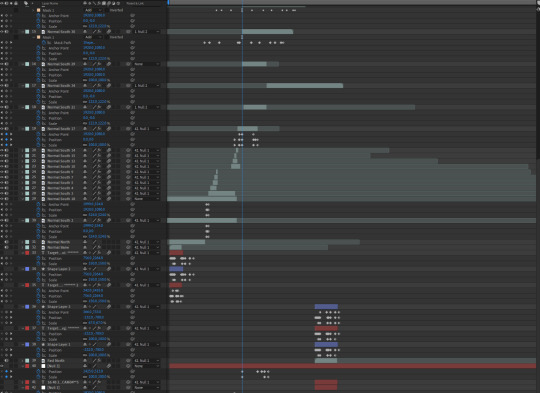Open parent dropdown of layer 19
Screen dimensions: 540x393
[x=147, y=128]
